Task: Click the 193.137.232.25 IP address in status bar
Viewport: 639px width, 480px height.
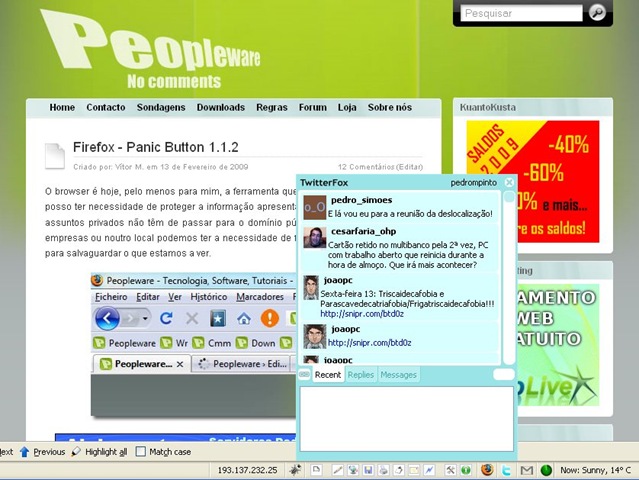Action: [247, 470]
